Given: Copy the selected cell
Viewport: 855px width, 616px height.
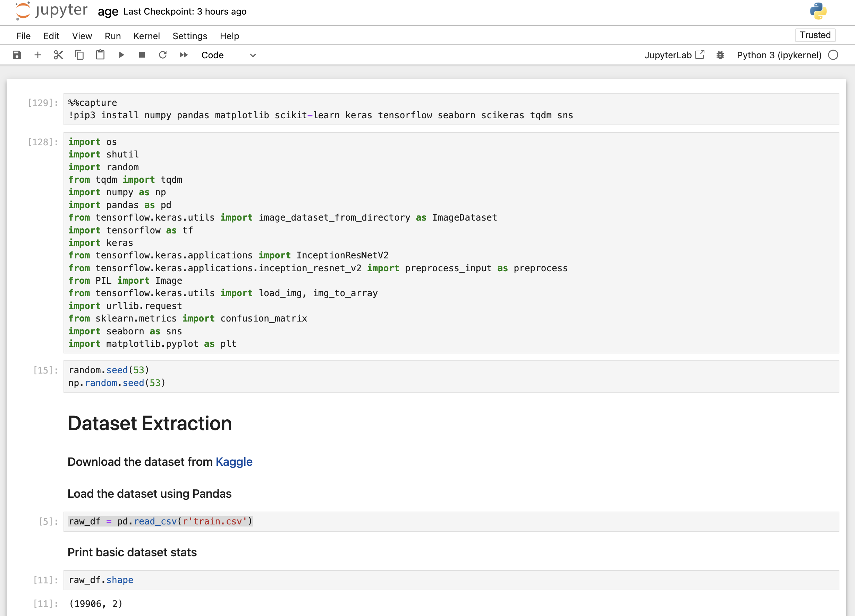Looking at the screenshot, I should click(79, 55).
